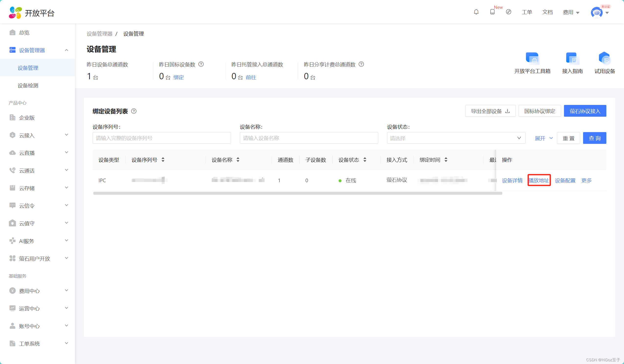Viewport: 624px width, 364px height.
Task: Click the 试用设备 trial device icon
Action: (604, 59)
